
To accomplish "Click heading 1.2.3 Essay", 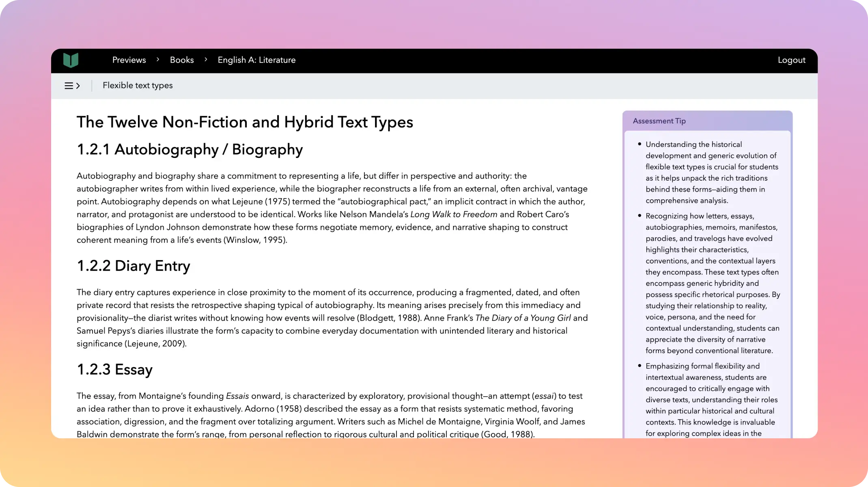I will pos(114,369).
